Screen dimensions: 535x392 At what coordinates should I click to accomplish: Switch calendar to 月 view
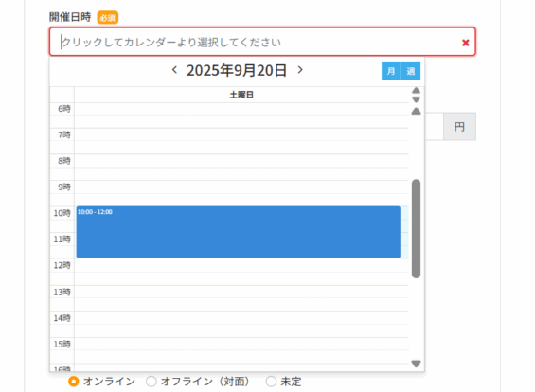click(391, 71)
